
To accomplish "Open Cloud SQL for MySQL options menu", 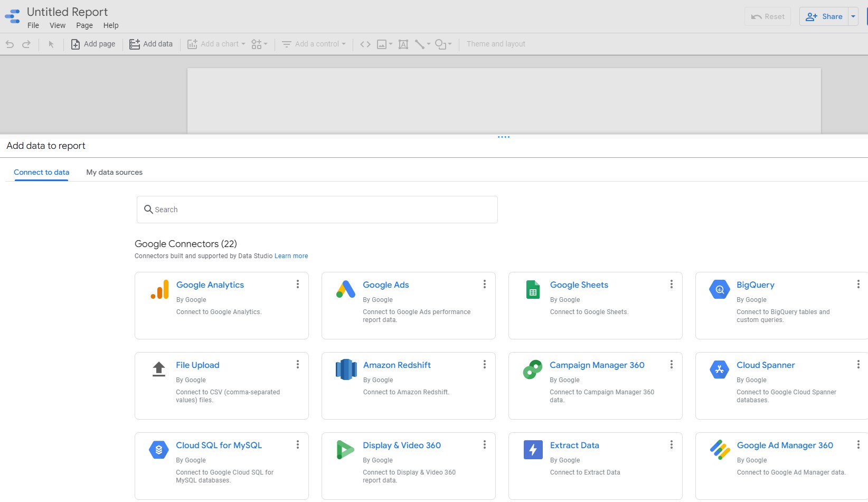I will pos(298,444).
